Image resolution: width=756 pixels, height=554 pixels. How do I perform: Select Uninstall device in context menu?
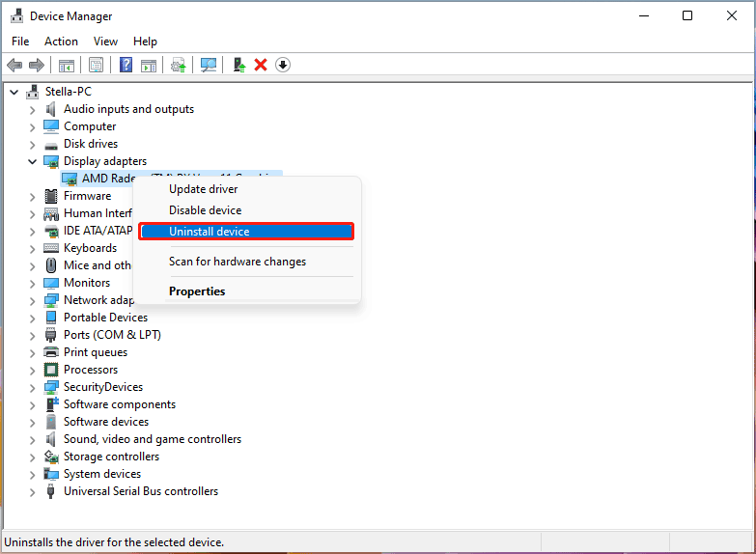pos(247,232)
